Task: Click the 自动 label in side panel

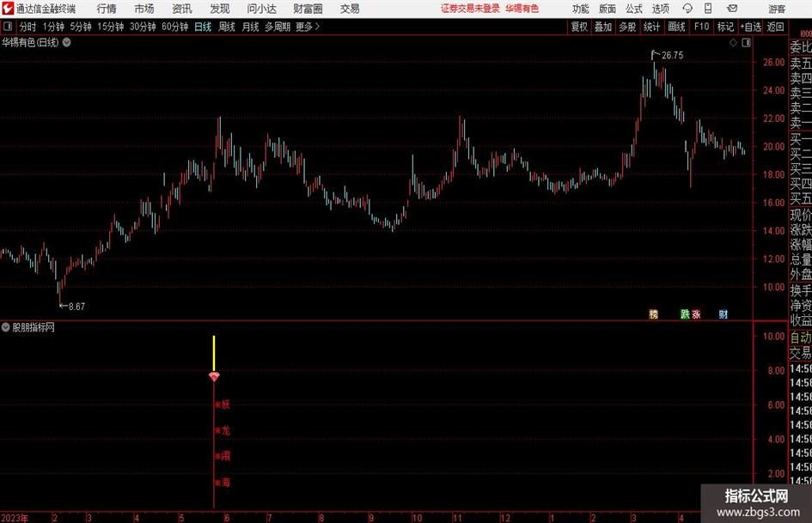Action: pyautogui.click(x=801, y=338)
